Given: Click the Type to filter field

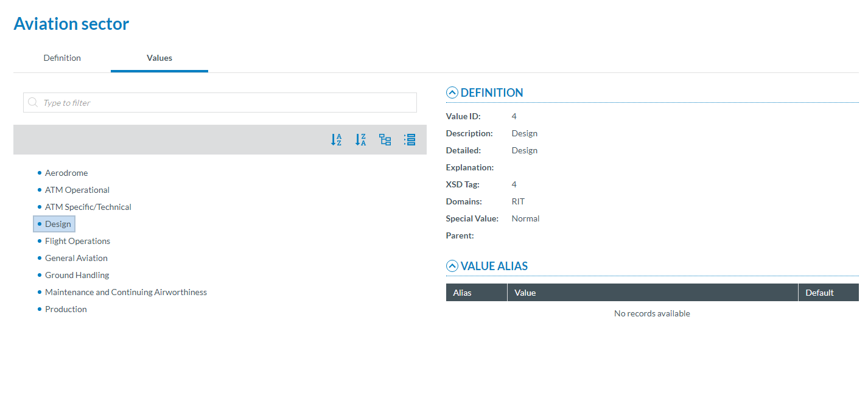Looking at the screenshot, I should point(225,103).
